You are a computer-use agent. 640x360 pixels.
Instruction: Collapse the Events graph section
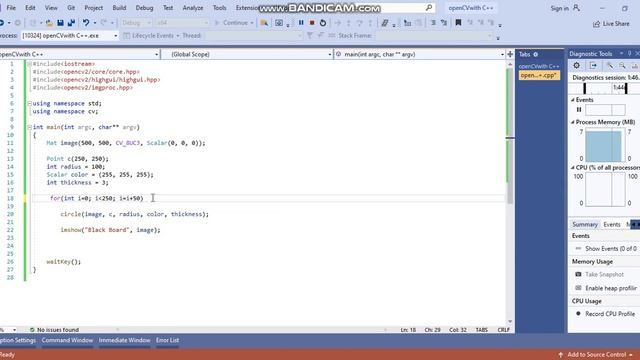pyautogui.click(x=573, y=100)
